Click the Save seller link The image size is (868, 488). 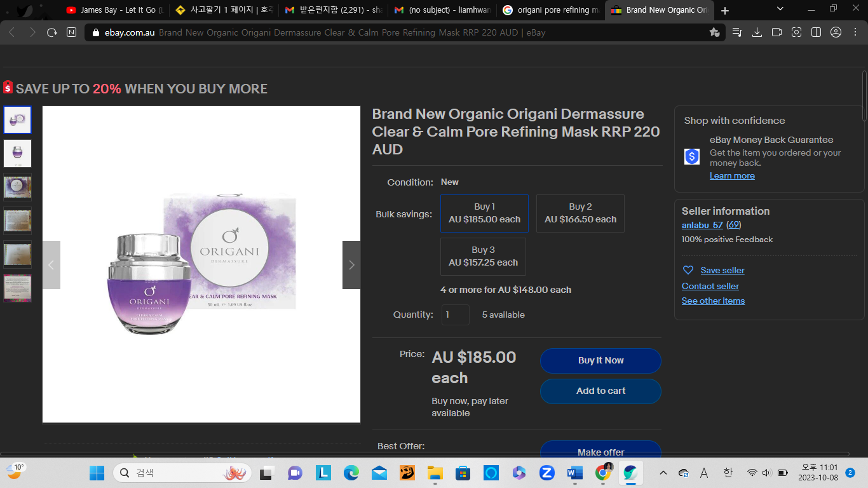tap(722, 270)
